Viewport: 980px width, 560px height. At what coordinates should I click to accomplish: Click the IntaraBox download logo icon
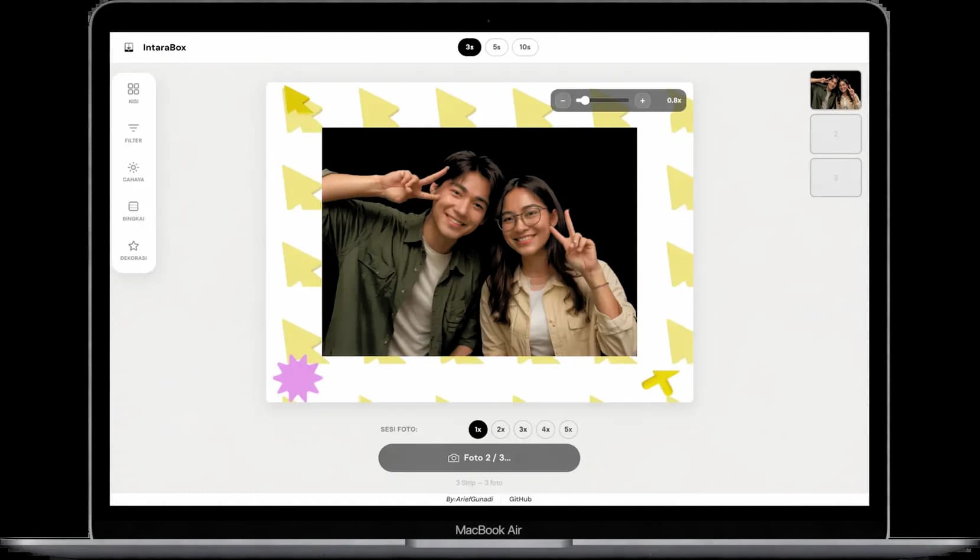[x=128, y=47]
